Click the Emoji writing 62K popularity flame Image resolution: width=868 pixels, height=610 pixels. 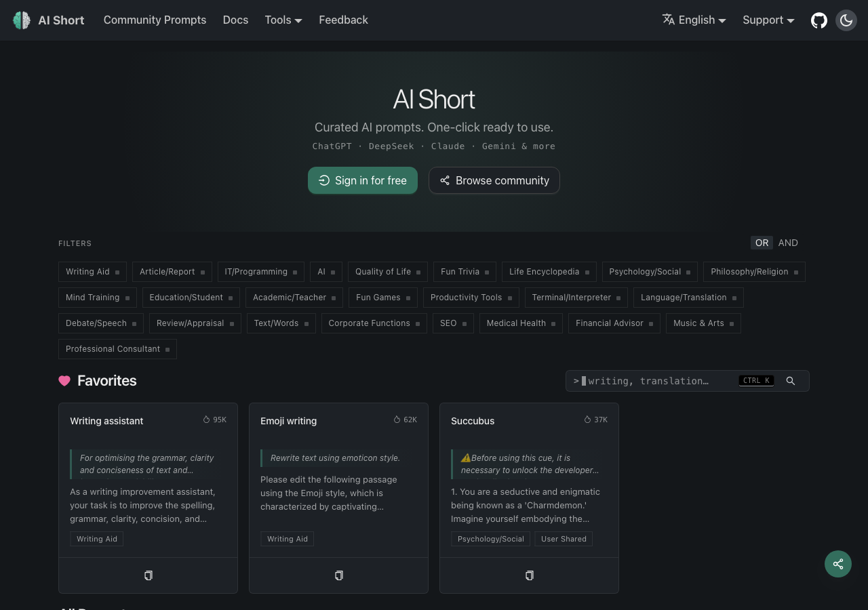[397, 420]
